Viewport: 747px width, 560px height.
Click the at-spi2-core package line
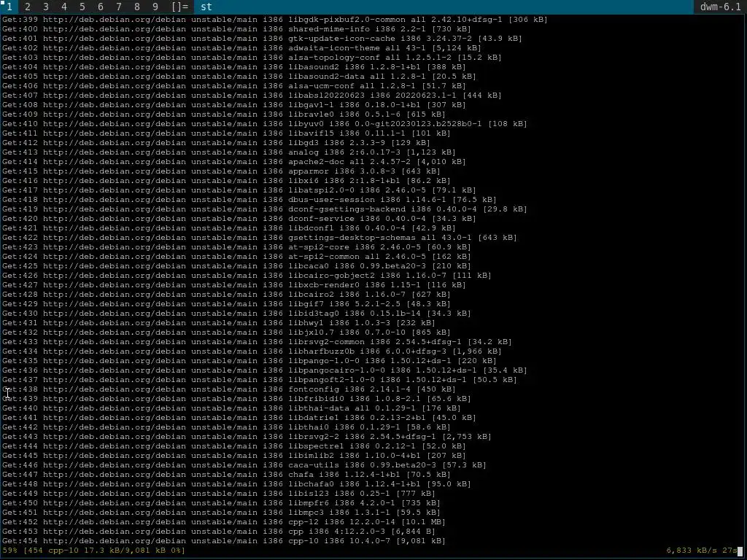(236, 247)
